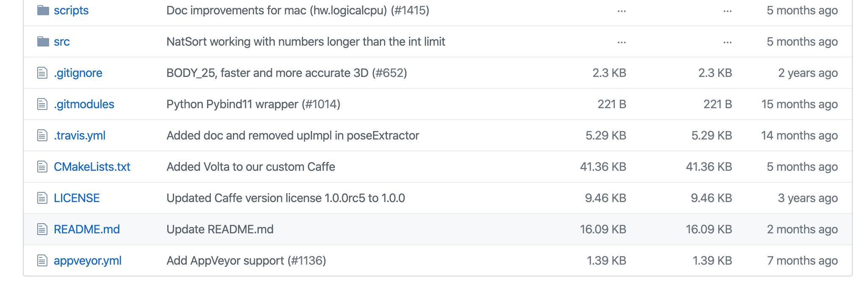Click the CMakeLists.txt file icon
Screen dimensions: 868x290
[x=42, y=167]
